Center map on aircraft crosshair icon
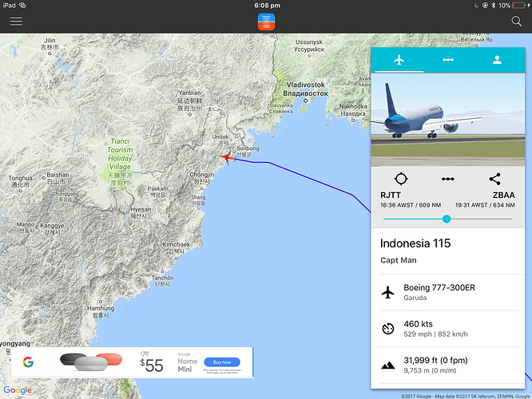The width and height of the screenshot is (532, 399). point(401,179)
